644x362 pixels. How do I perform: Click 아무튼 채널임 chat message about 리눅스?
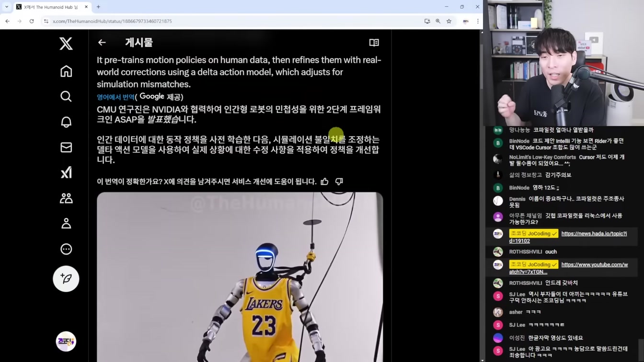565,219
